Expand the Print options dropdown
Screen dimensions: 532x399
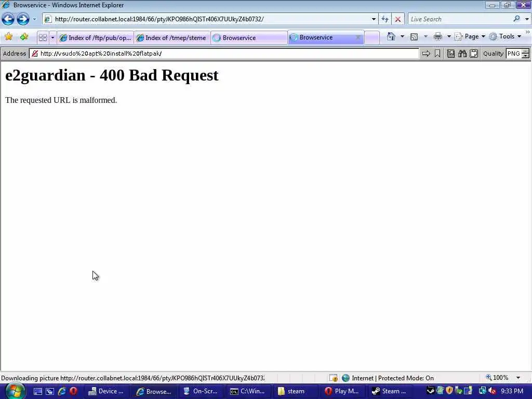tap(449, 36)
